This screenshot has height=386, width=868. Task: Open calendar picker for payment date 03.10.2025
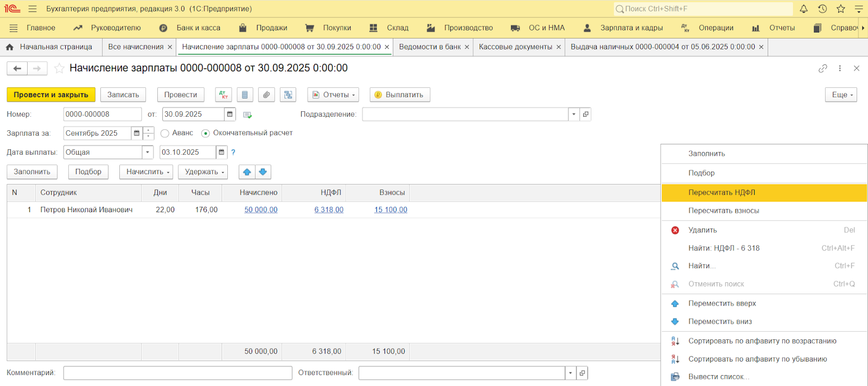221,153
